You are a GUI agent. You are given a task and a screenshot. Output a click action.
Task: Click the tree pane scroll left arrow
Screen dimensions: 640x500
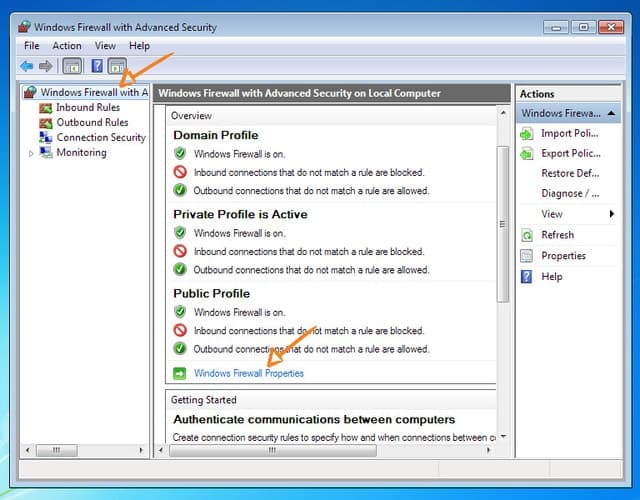27,451
